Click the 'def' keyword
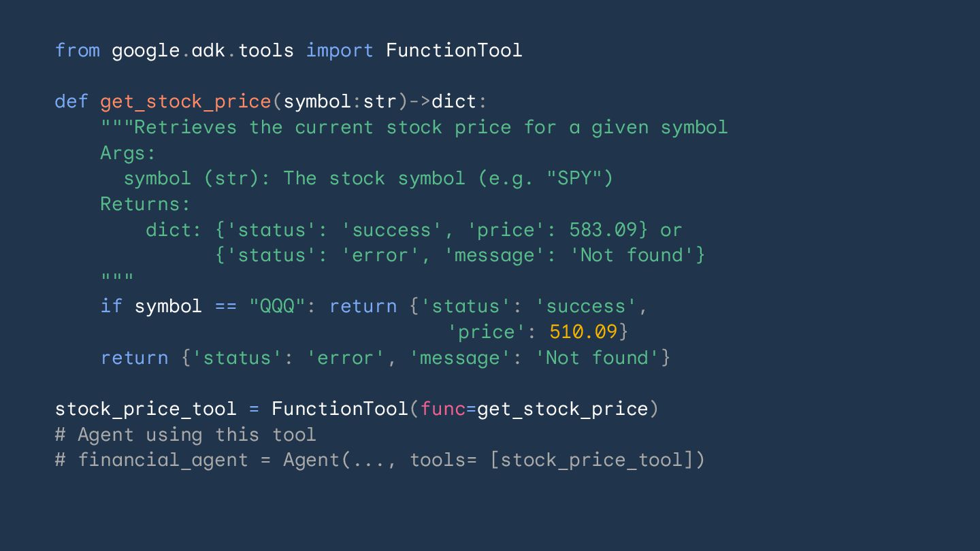 click(x=71, y=101)
